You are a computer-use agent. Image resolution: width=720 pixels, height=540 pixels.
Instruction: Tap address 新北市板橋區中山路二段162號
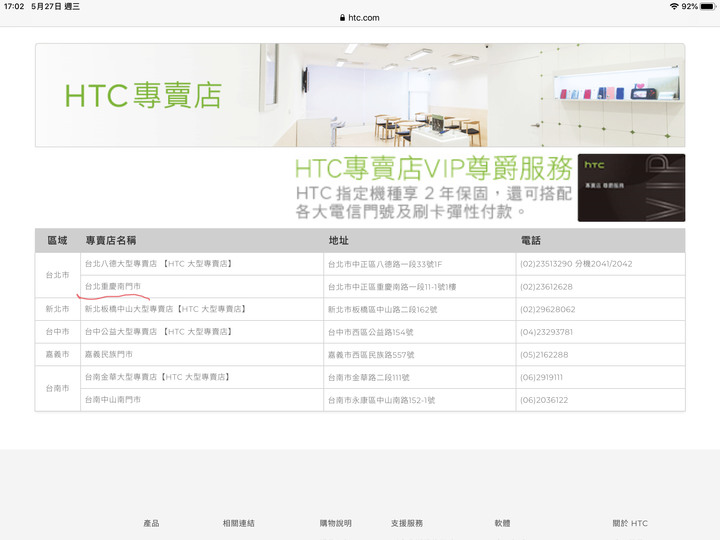[x=382, y=310]
